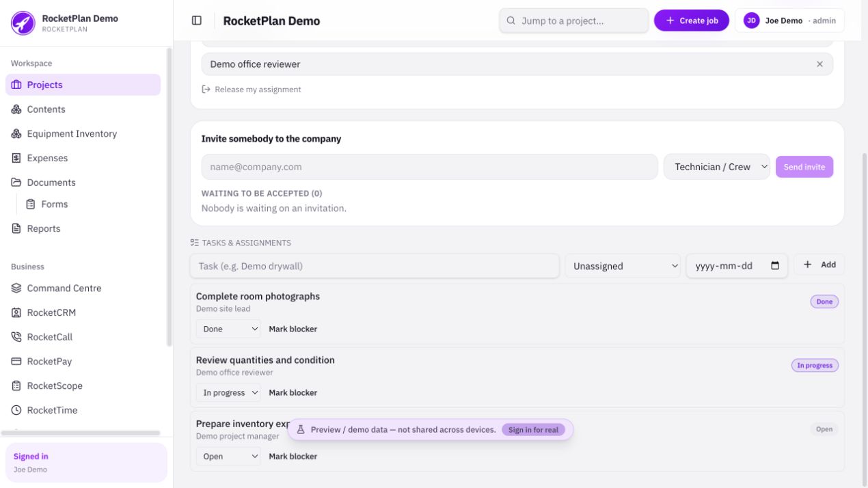Click the yyyy-mm-dd date field
868x488 pixels.
coord(737,266)
